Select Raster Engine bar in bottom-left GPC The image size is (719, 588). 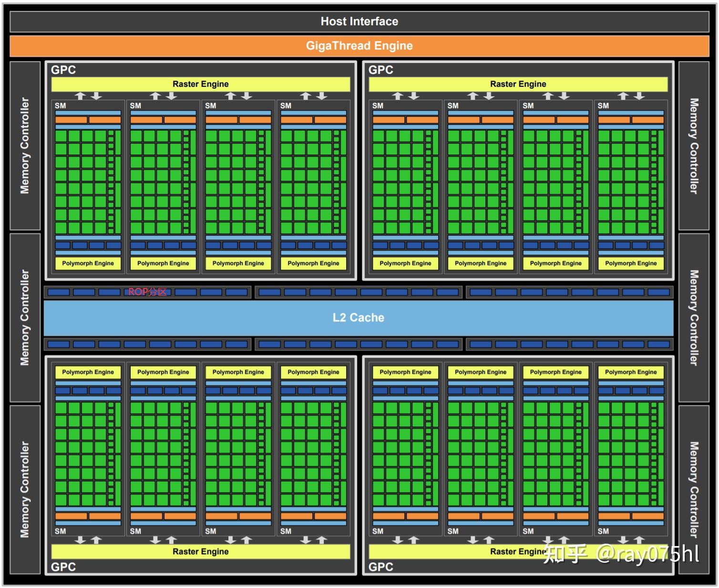tap(201, 552)
